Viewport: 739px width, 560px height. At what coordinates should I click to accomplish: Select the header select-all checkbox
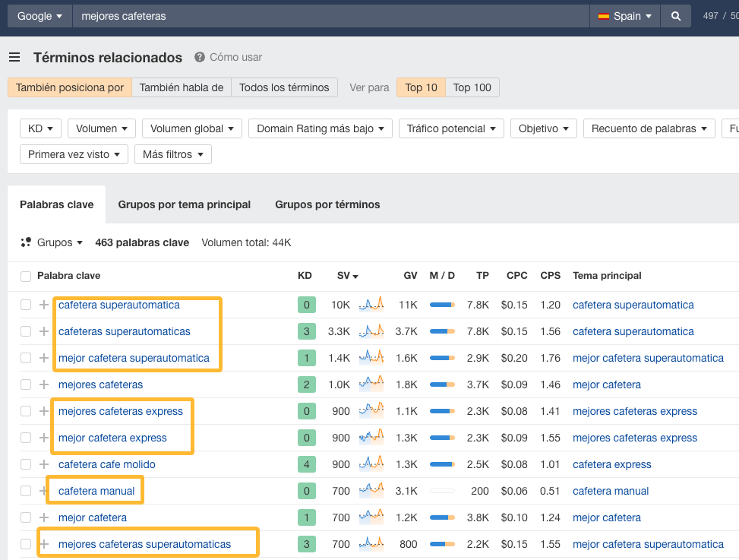tap(25, 277)
